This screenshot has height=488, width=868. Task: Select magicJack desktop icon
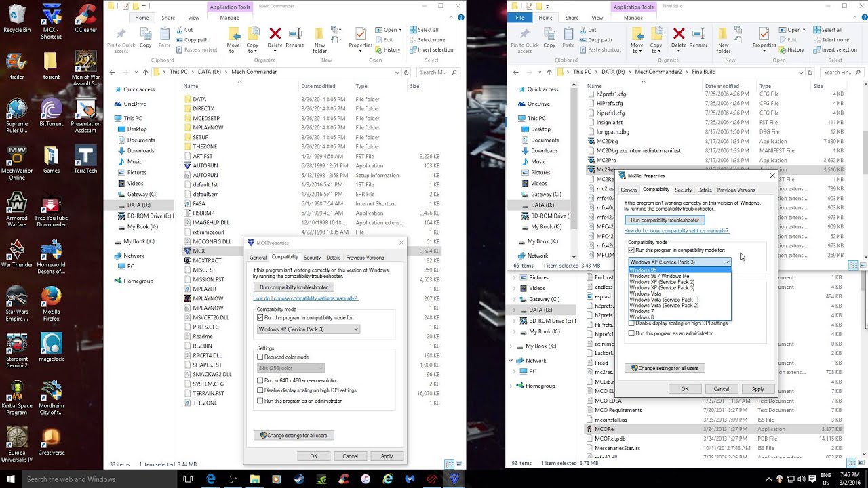tap(51, 346)
